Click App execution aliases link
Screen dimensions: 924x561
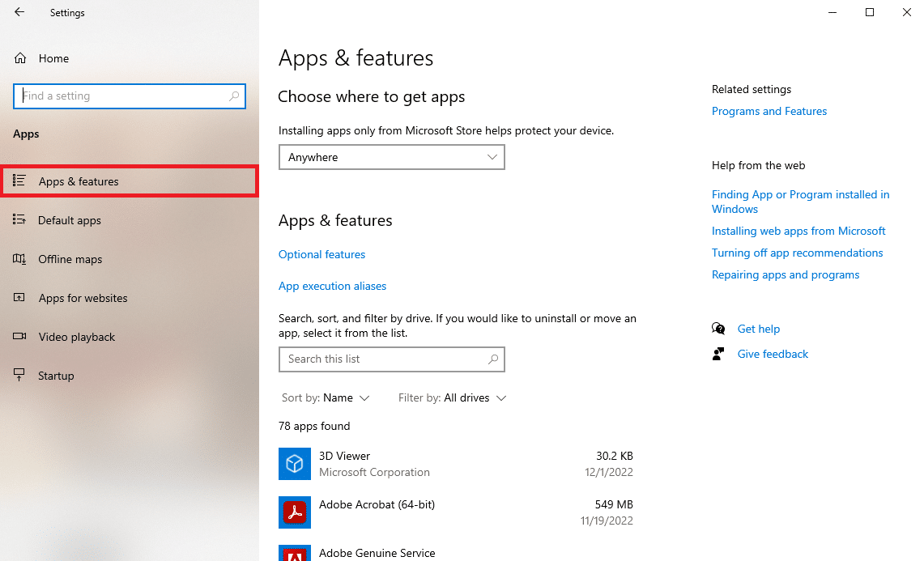(x=332, y=286)
